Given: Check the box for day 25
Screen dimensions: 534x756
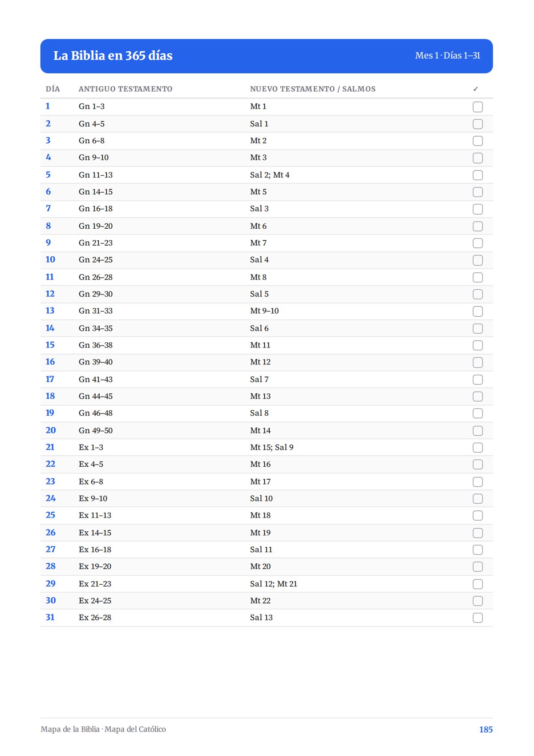Looking at the screenshot, I should click(x=477, y=516).
